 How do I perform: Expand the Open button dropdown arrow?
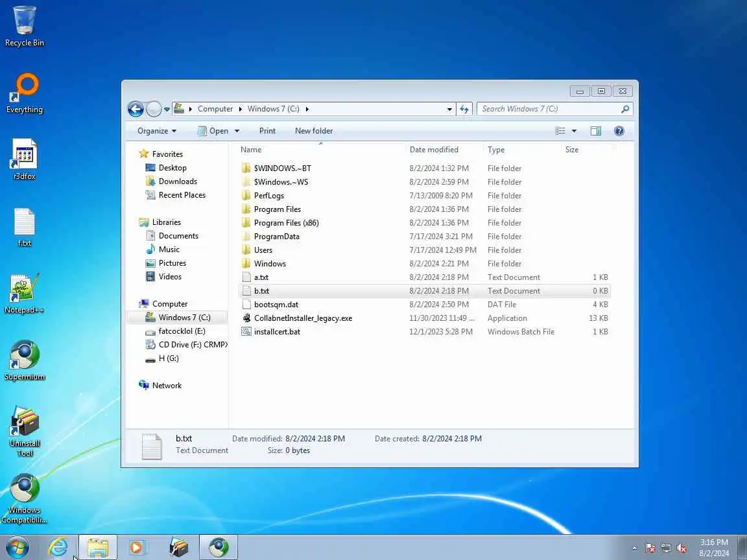point(237,131)
